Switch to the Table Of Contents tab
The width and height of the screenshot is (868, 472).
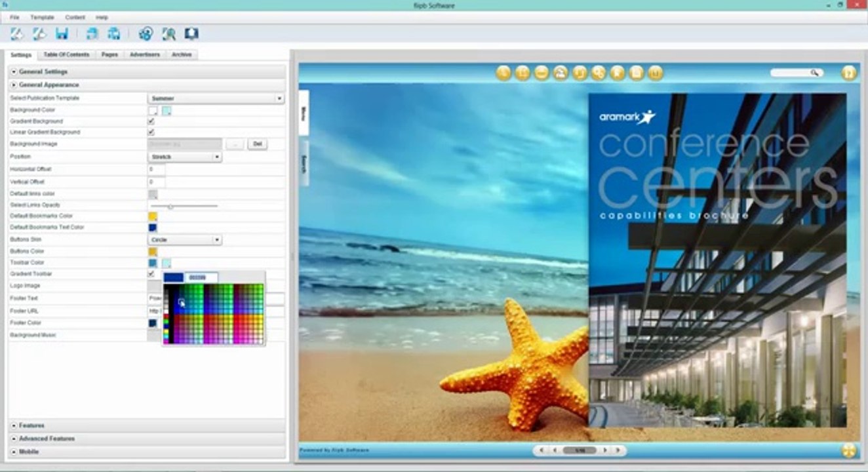click(x=66, y=54)
